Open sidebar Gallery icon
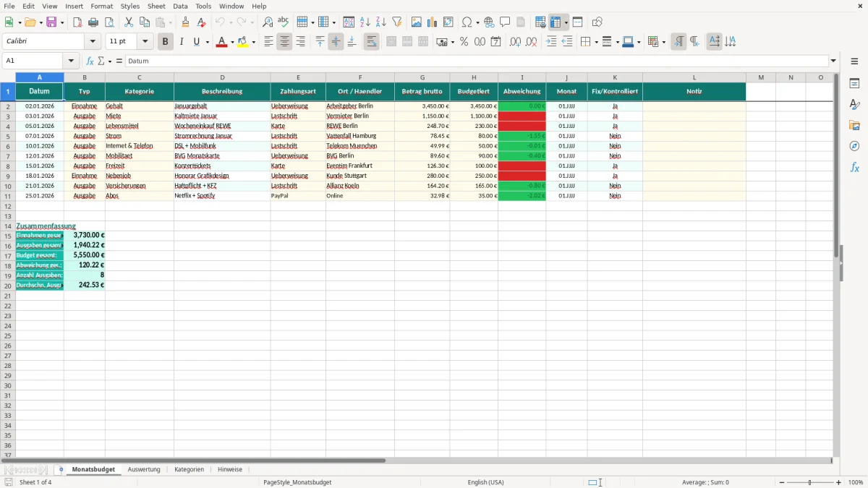The height and width of the screenshot is (488, 868). [x=854, y=126]
